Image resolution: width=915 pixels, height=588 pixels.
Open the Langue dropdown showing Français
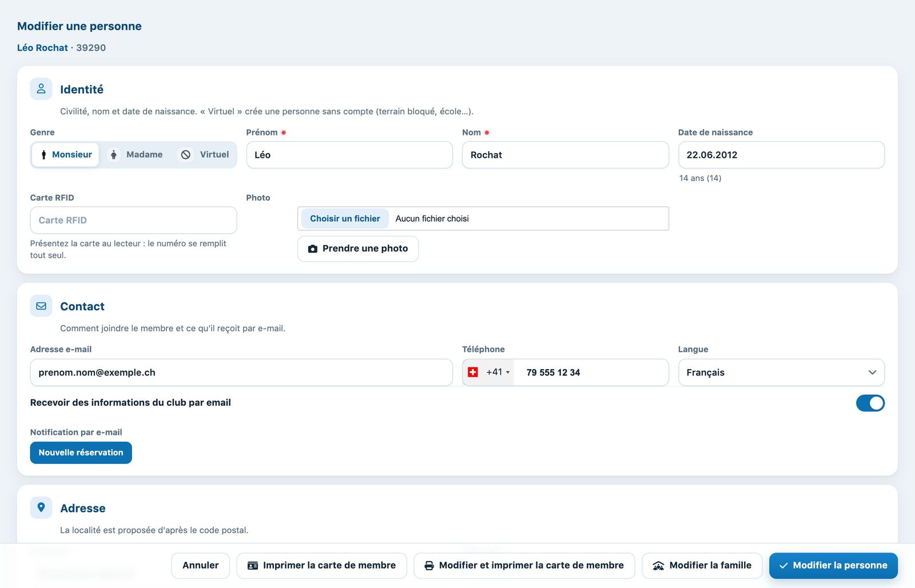tap(781, 373)
